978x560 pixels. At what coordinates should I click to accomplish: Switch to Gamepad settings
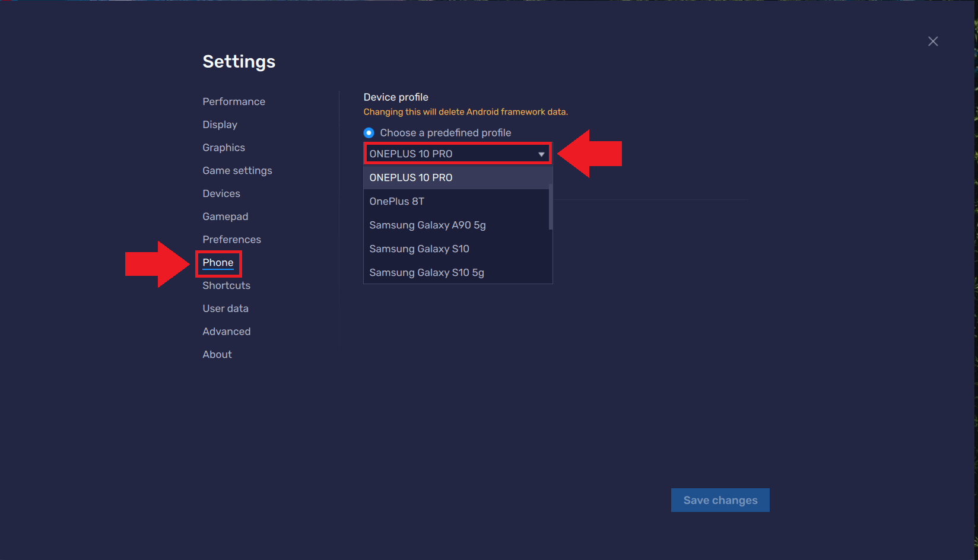point(226,217)
